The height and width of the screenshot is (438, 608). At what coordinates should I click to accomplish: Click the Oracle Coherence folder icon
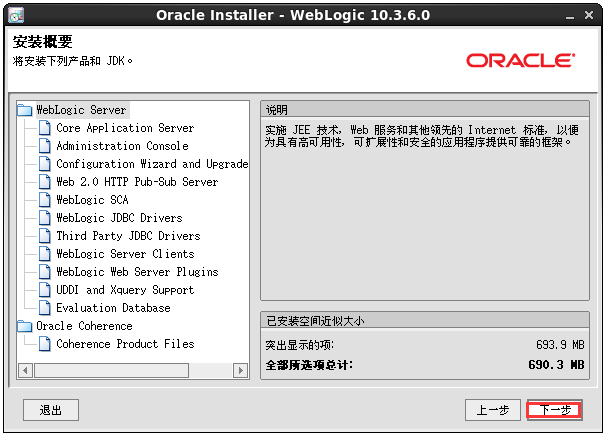click(x=24, y=326)
